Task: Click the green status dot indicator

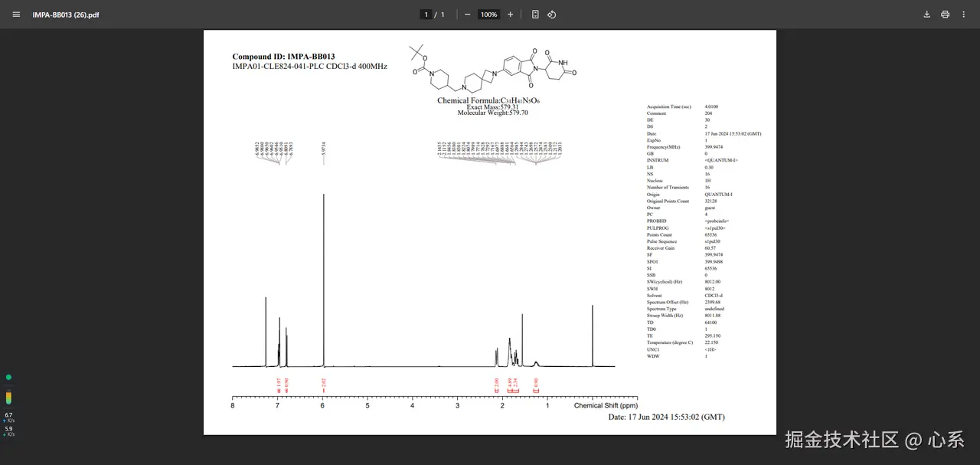Action: pyautogui.click(x=8, y=377)
